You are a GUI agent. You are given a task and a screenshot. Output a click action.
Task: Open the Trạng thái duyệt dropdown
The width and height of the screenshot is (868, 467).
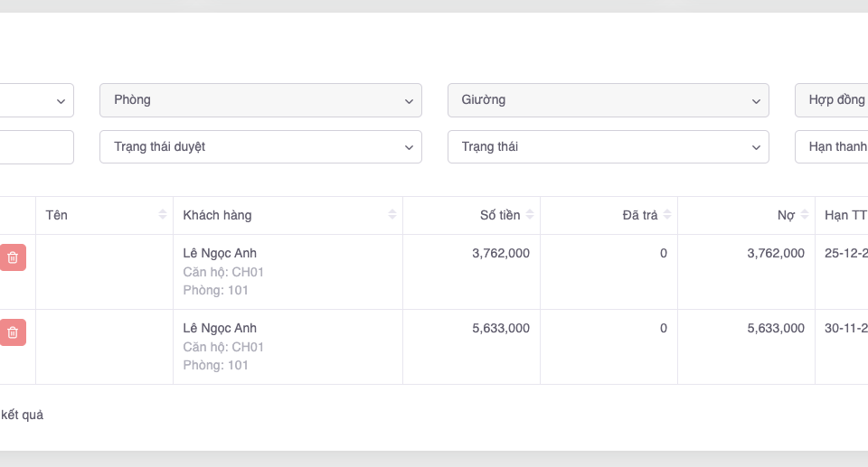[x=260, y=146]
